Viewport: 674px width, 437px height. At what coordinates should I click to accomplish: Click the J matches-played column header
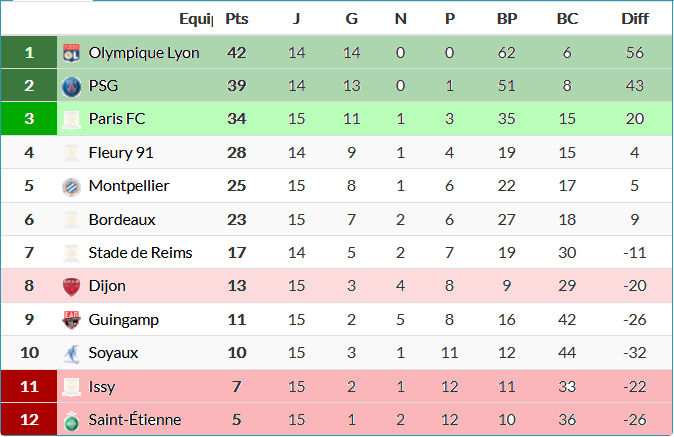pos(296,18)
